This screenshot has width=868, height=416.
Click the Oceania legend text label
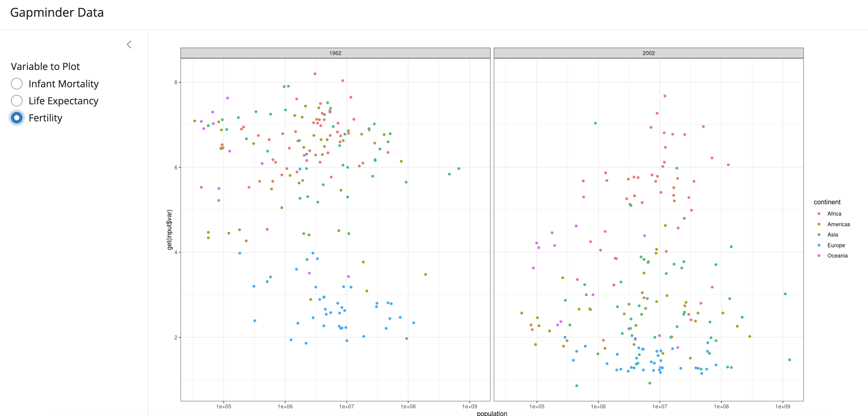(x=837, y=255)
